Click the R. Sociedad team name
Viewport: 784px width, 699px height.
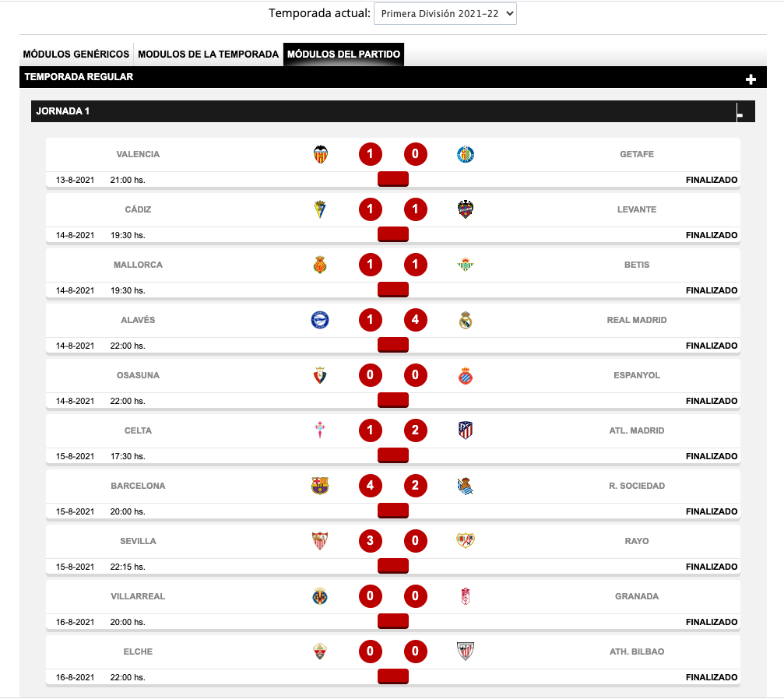pos(637,486)
